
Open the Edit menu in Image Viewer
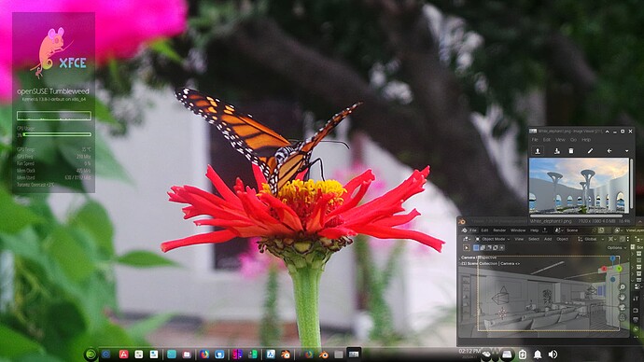pos(547,140)
